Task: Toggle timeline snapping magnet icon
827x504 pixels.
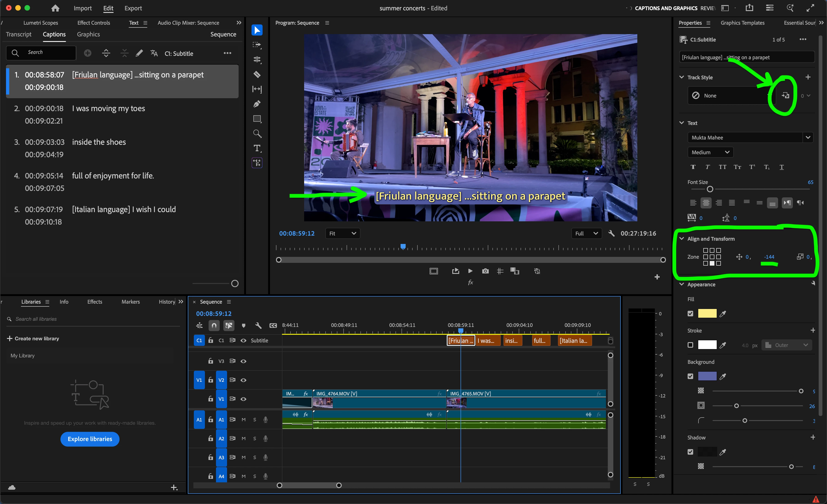Action: [x=214, y=325]
